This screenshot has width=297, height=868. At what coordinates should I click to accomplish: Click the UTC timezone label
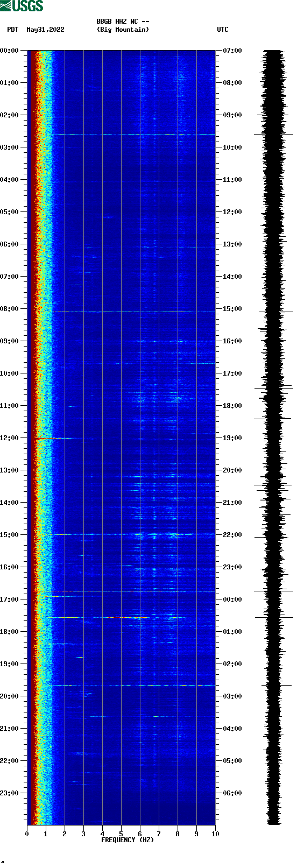223,30
